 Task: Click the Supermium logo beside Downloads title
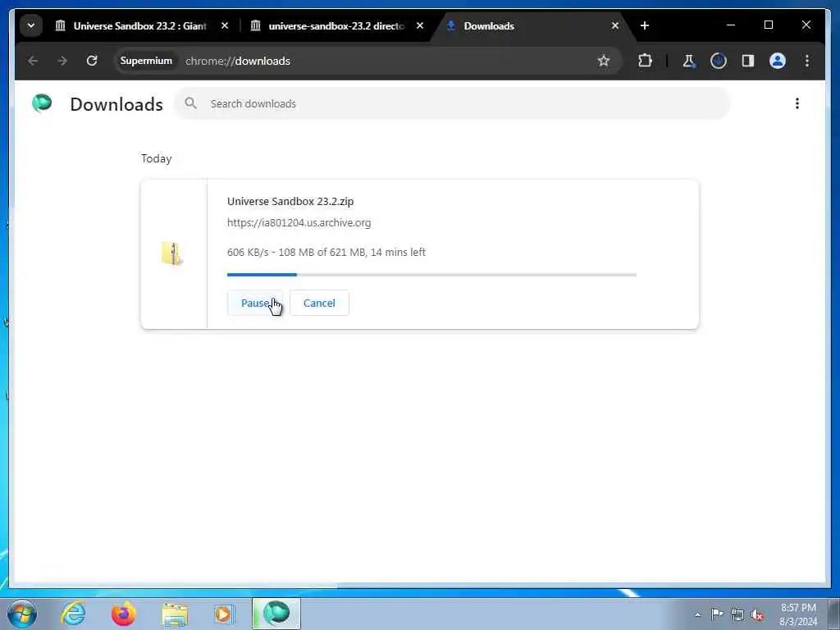(x=42, y=103)
